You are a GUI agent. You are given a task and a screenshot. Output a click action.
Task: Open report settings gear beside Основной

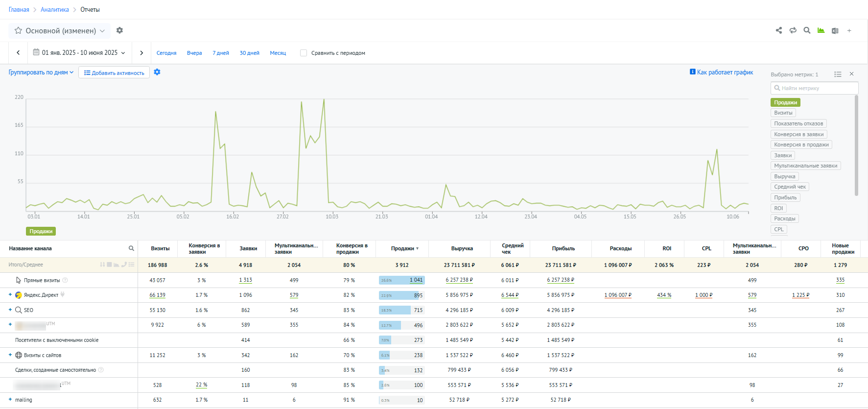(119, 30)
